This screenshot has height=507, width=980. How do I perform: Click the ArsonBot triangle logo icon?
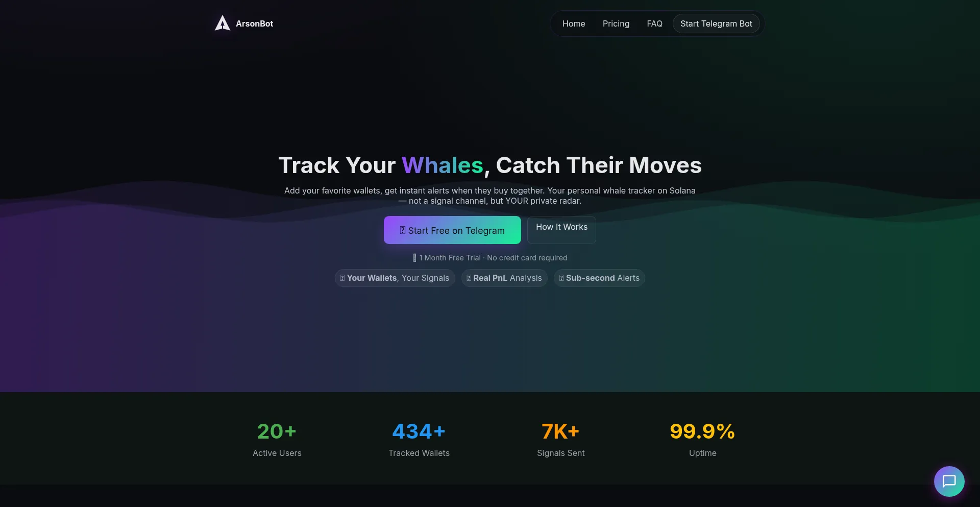click(x=223, y=23)
